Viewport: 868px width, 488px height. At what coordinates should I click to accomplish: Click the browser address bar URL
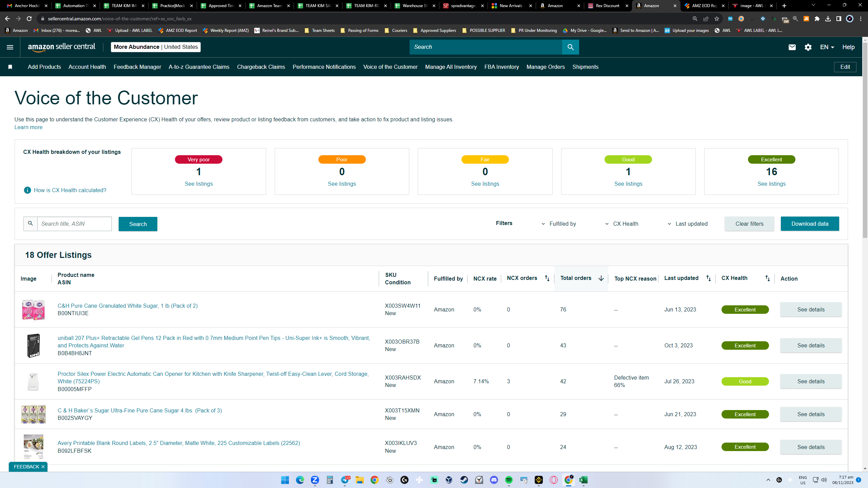120,19
